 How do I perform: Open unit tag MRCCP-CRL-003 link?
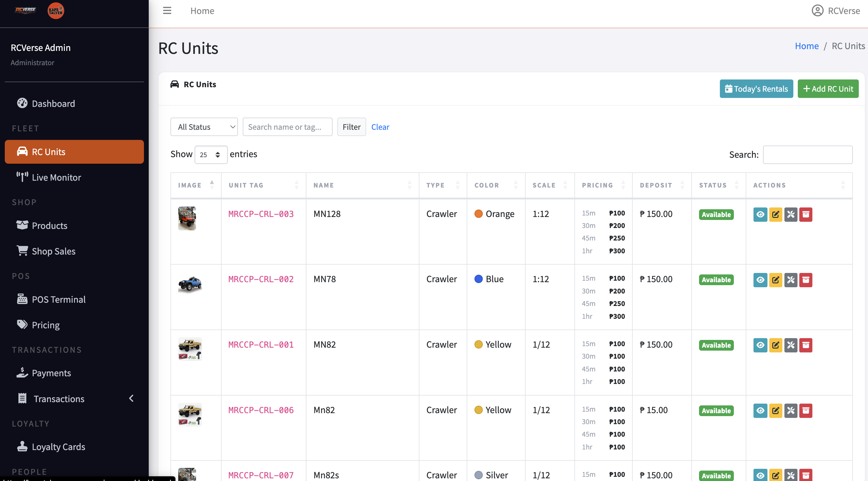coord(261,214)
